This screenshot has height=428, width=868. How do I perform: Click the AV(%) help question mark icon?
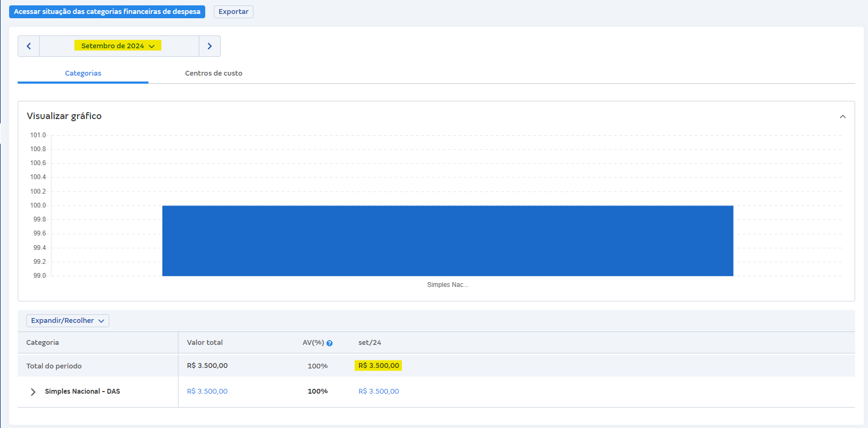[x=330, y=343]
